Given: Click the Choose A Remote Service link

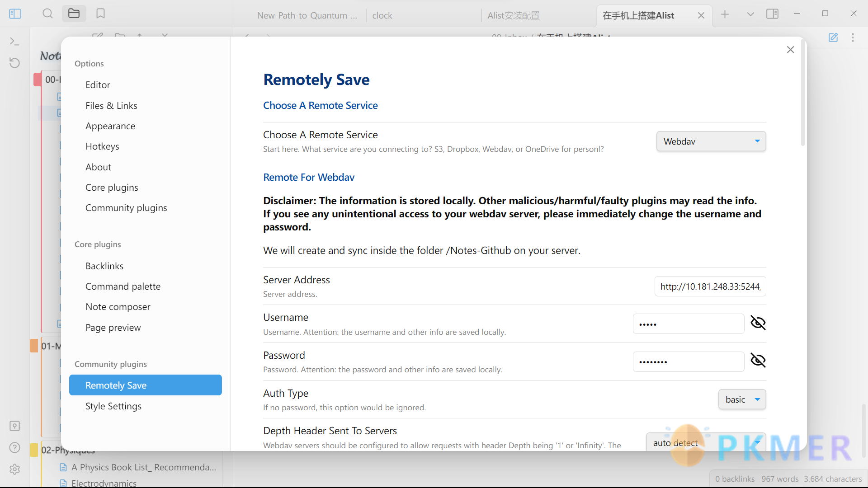Looking at the screenshot, I should (x=320, y=105).
